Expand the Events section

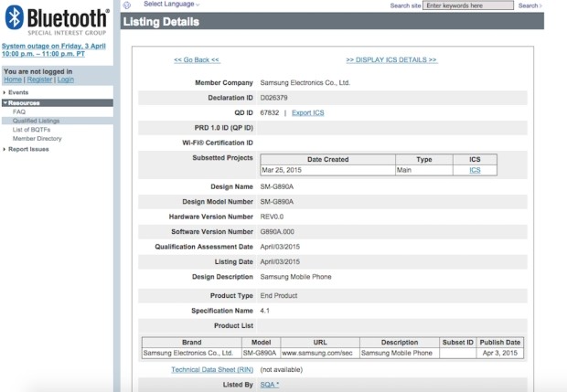point(18,92)
